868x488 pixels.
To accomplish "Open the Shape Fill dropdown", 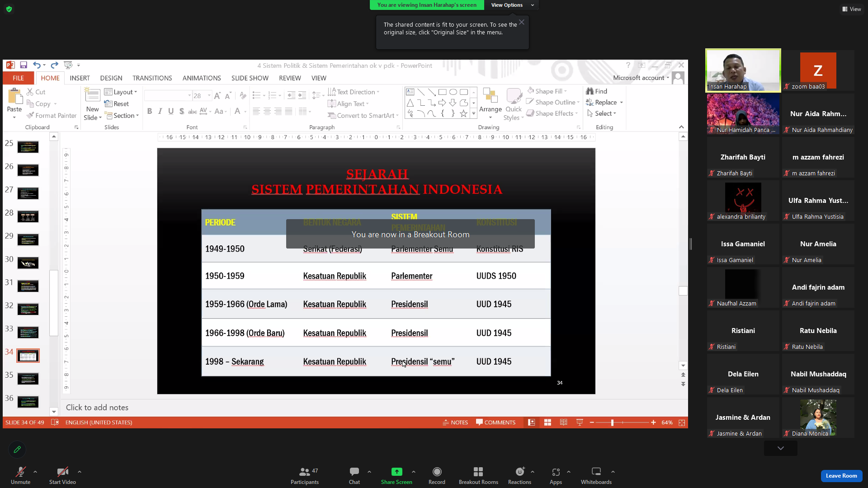I will coord(547,91).
